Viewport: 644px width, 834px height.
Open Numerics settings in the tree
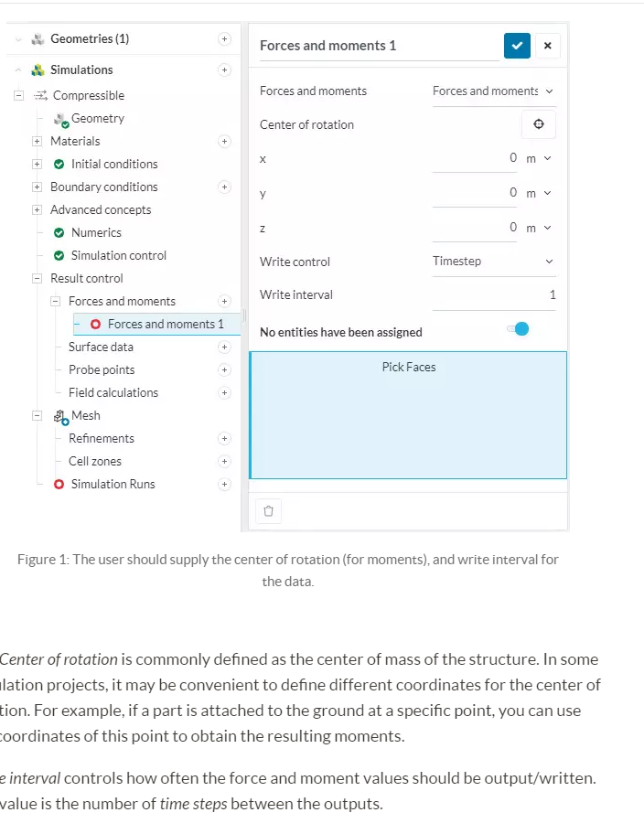[x=96, y=233]
